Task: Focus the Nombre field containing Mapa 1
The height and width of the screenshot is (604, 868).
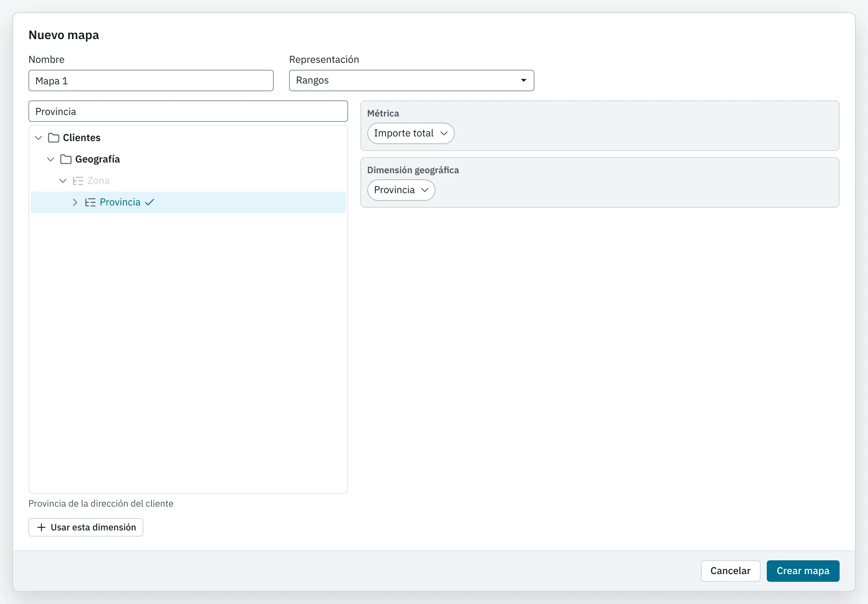Action: [x=151, y=80]
